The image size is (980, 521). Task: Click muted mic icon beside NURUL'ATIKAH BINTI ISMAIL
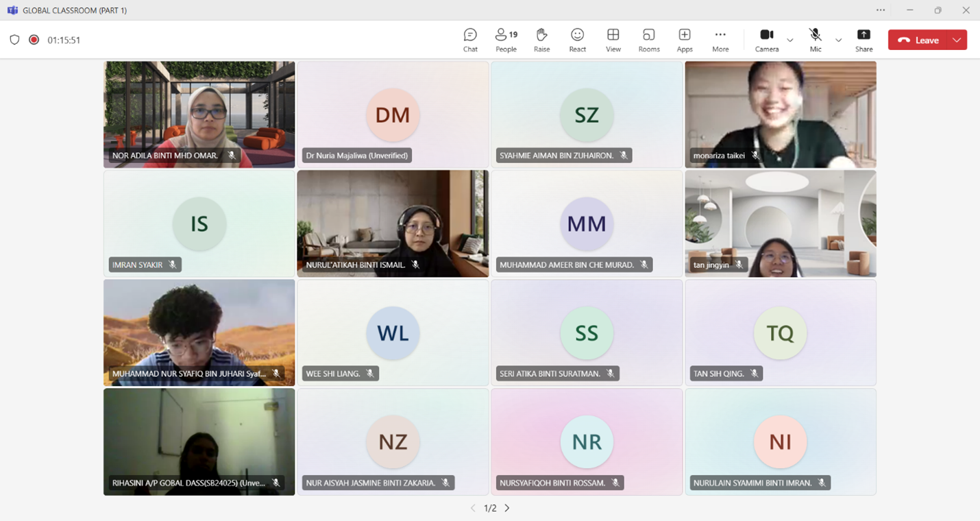tap(415, 265)
